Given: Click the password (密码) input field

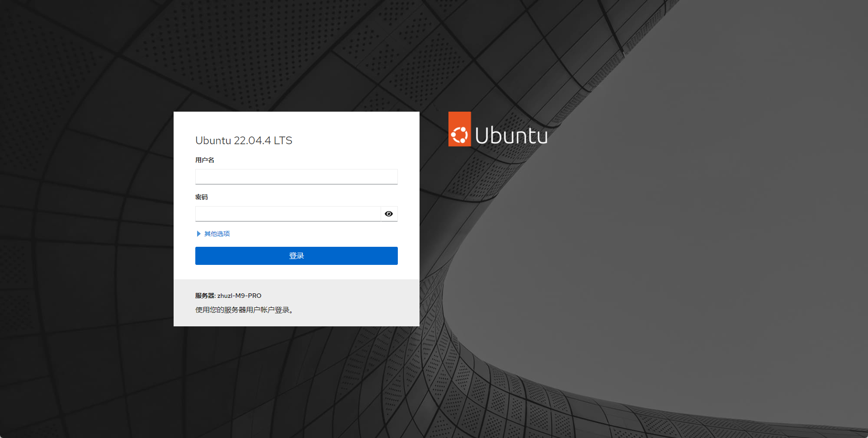Looking at the screenshot, I should [x=288, y=214].
